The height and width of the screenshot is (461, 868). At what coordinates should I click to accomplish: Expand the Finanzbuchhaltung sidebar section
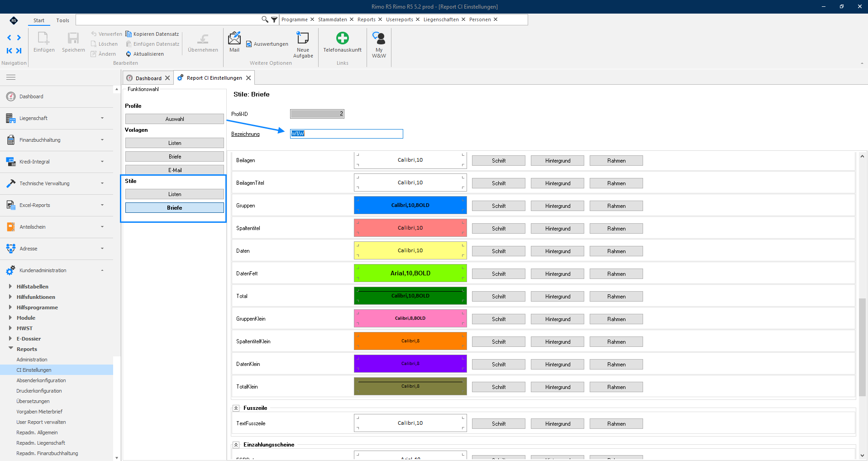[x=57, y=140]
